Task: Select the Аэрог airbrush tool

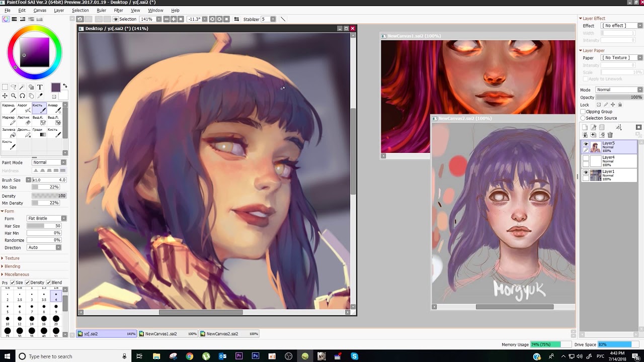Action: pyautogui.click(x=24, y=108)
